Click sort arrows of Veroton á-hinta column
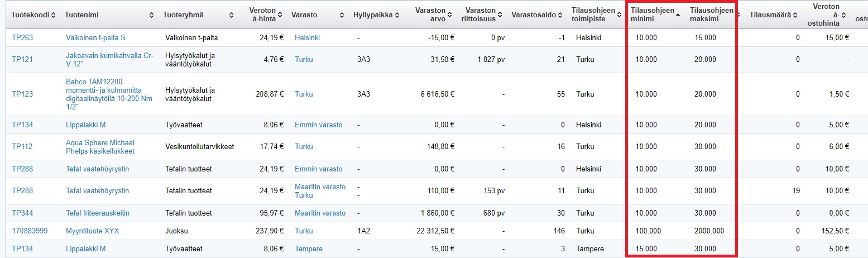The height and width of the screenshot is (258, 868). coord(281,15)
